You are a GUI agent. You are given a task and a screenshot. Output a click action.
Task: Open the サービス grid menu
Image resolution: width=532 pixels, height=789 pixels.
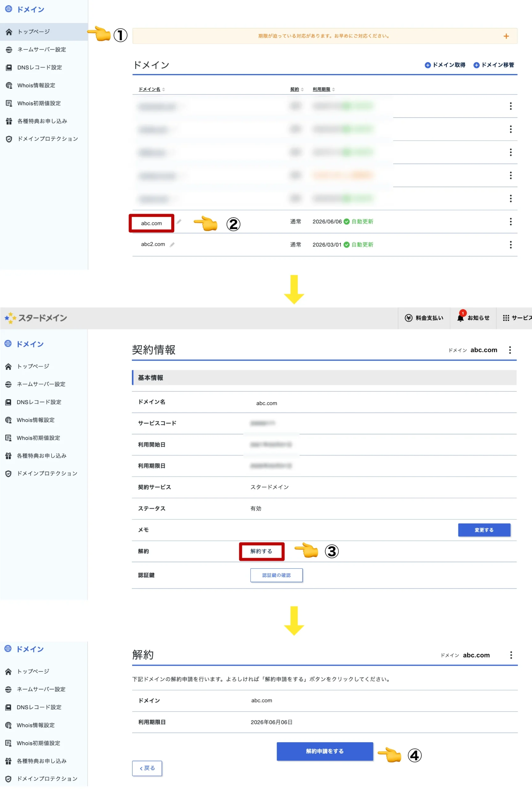coord(516,318)
